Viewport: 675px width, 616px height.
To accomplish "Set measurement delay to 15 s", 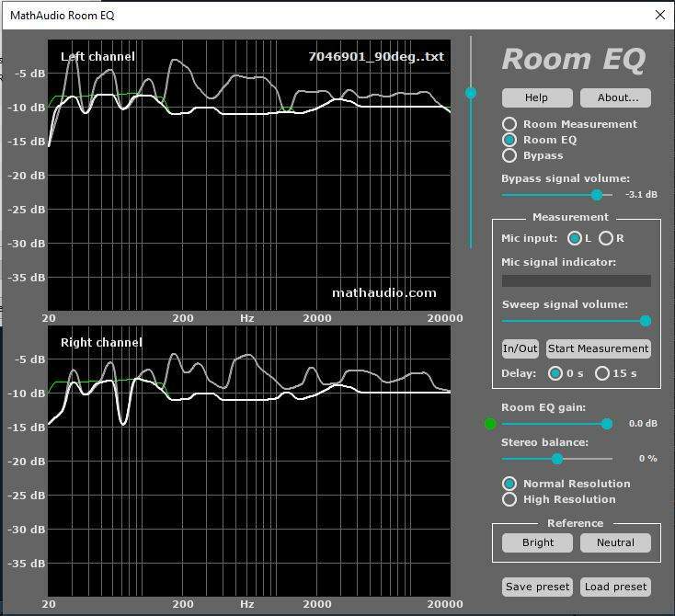I will (601, 373).
